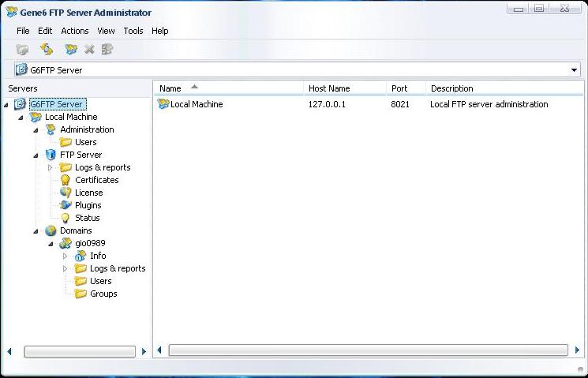Click the Plugins icon in tree
Image resolution: width=588 pixels, height=378 pixels.
[66, 205]
